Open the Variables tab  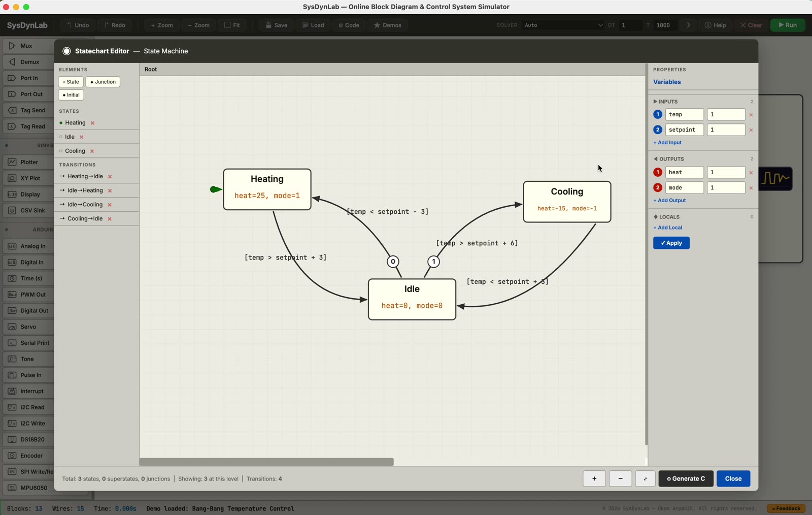(667, 82)
